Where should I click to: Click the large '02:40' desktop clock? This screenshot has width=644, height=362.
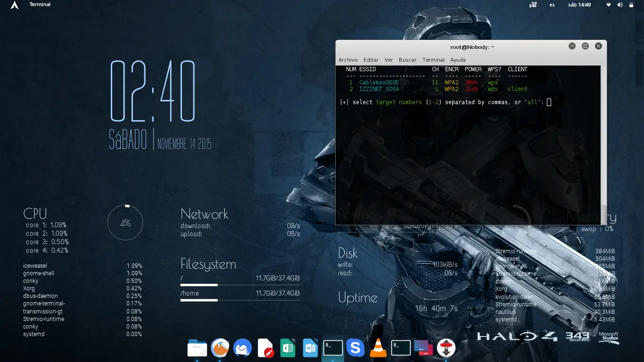[x=153, y=92]
